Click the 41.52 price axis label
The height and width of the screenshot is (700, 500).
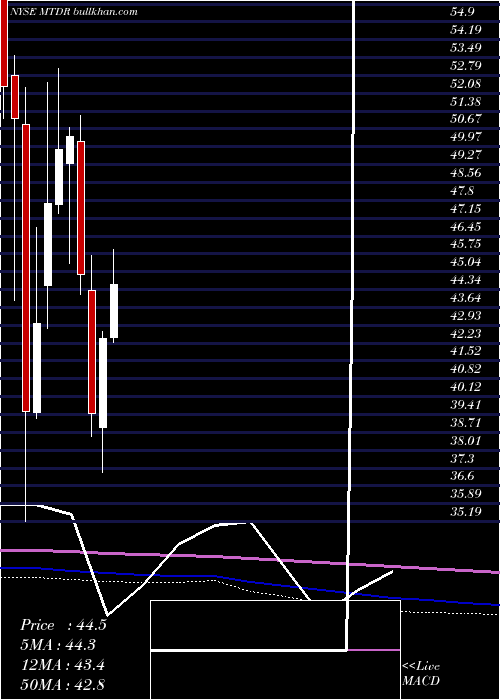click(x=466, y=351)
